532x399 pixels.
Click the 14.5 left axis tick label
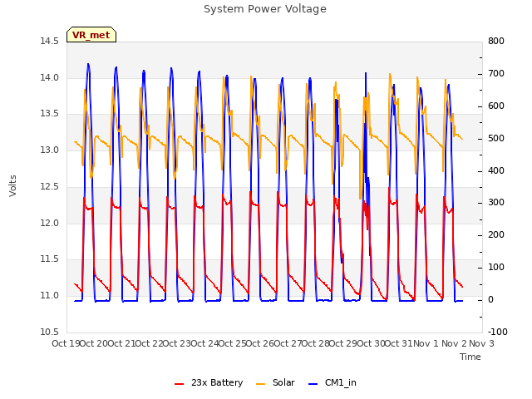pos(49,41)
